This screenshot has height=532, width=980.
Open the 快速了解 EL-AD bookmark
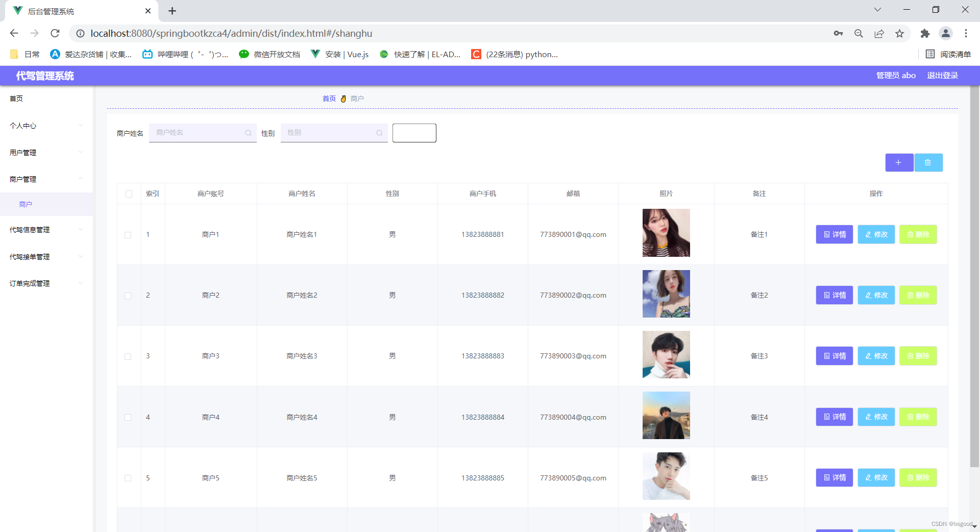(x=420, y=54)
